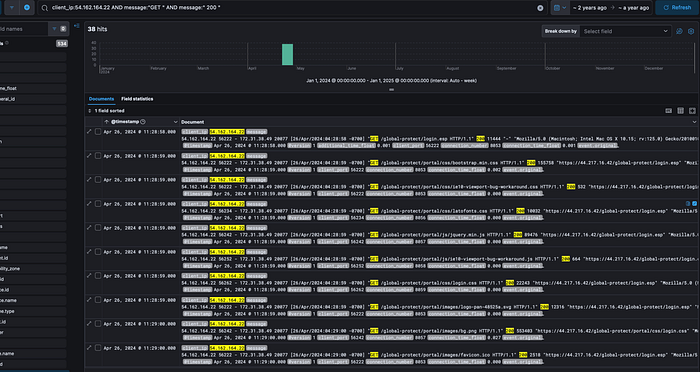The height and width of the screenshot is (372, 700).
Task: Click the Refresh button
Action: click(x=677, y=8)
